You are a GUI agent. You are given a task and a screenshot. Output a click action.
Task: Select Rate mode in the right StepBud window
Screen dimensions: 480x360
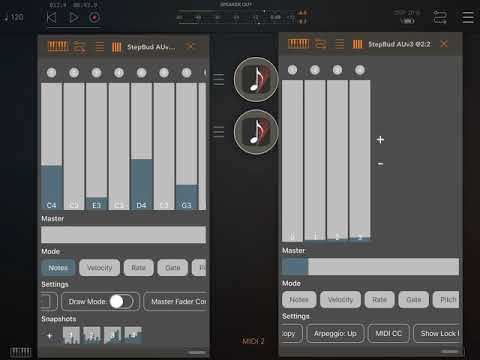[379, 300]
